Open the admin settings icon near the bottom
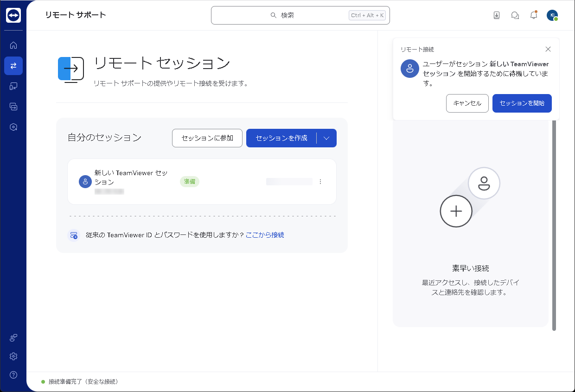Screen dimensions: 575x392 click(13, 338)
